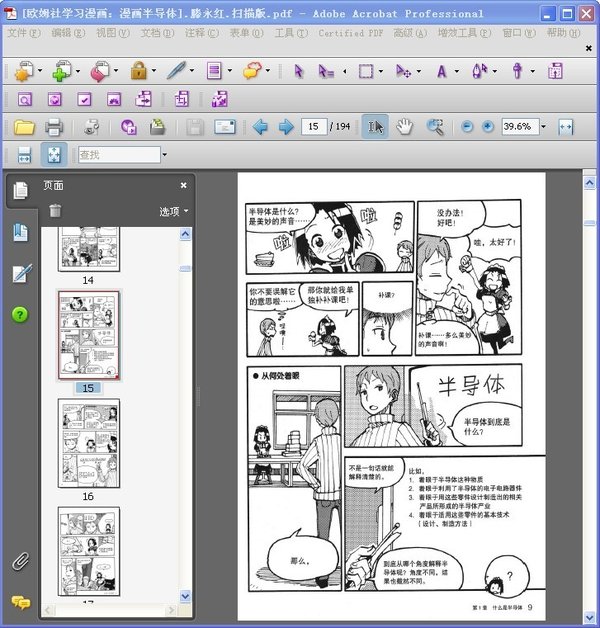Toggle the Select text tool button

tap(375, 127)
